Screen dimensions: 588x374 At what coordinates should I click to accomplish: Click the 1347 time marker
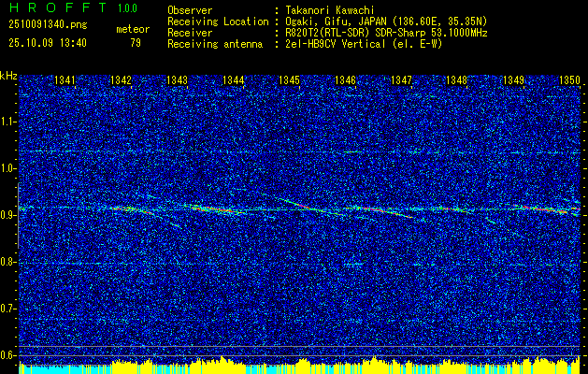pyautogui.click(x=401, y=80)
